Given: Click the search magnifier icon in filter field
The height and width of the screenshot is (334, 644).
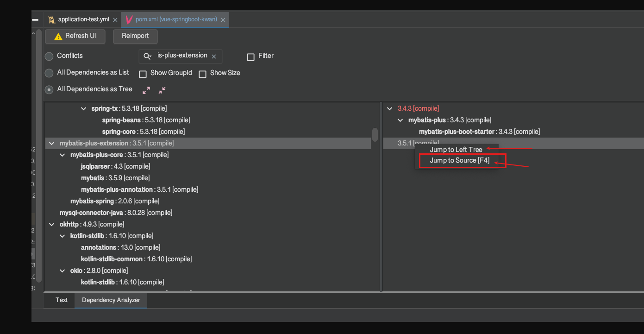Looking at the screenshot, I should (148, 56).
